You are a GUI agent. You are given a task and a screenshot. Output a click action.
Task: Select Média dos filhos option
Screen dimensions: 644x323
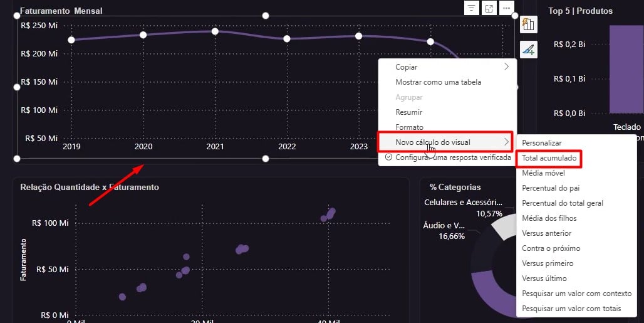pyautogui.click(x=576, y=218)
